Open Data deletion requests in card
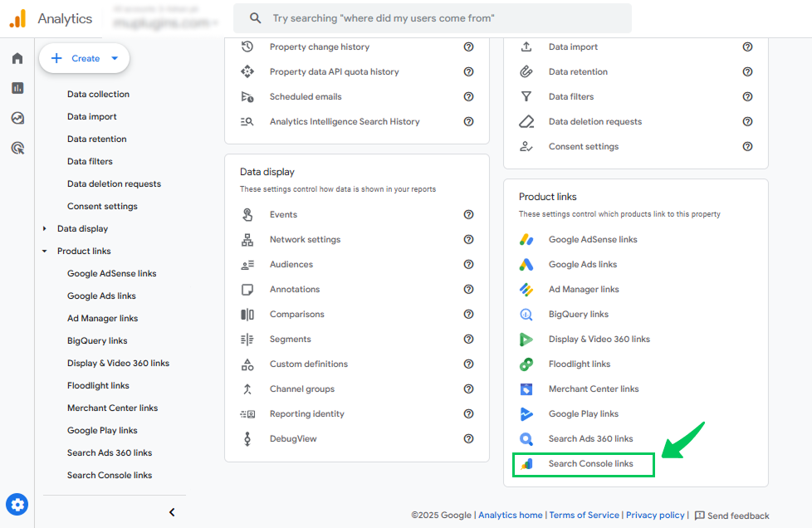This screenshot has height=528, width=812. tap(595, 122)
